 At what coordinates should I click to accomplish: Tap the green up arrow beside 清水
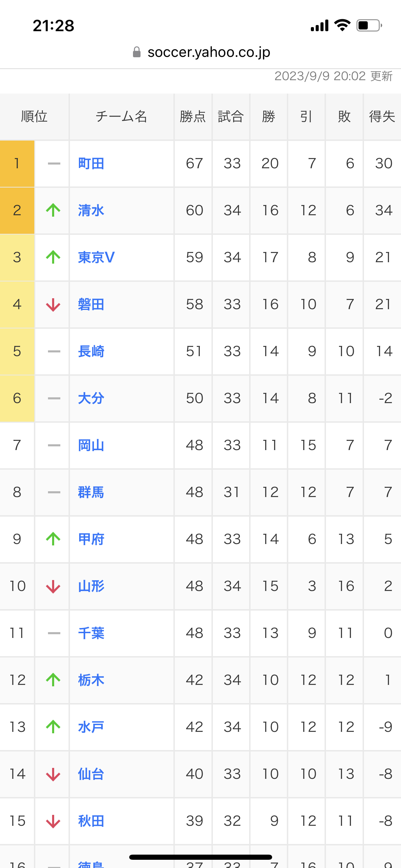[x=53, y=210]
